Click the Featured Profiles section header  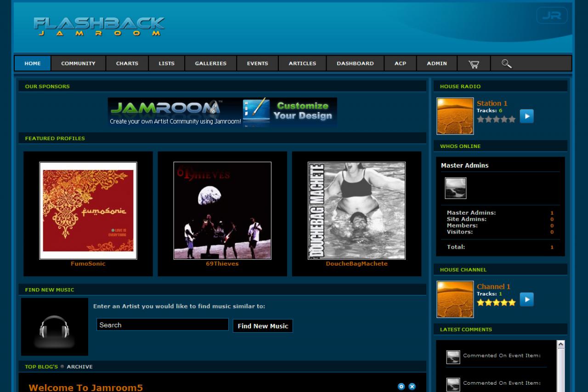click(x=222, y=138)
